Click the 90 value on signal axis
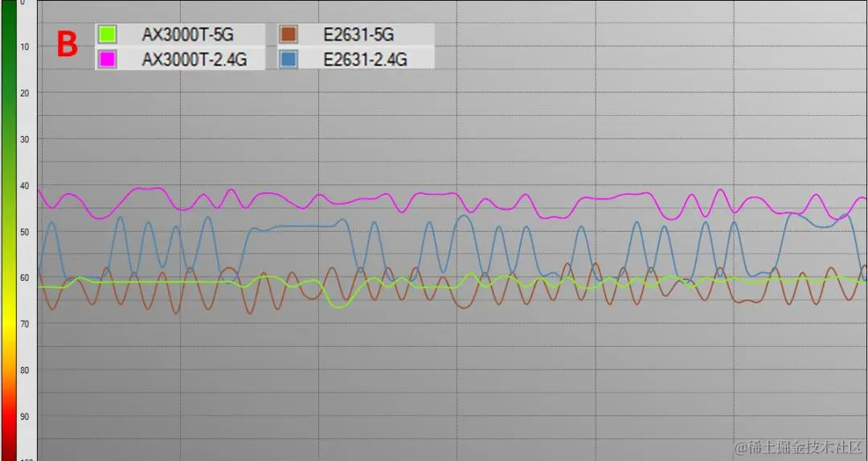 click(24, 416)
